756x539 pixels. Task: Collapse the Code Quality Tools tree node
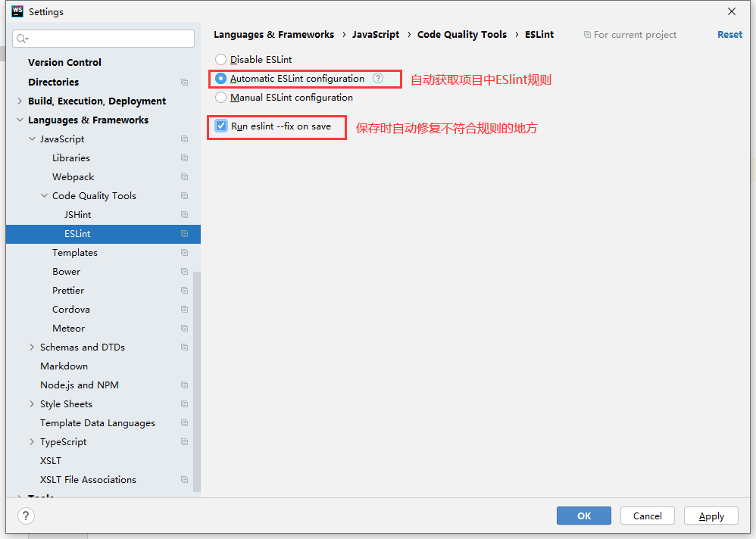pyautogui.click(x=44, y=195)
